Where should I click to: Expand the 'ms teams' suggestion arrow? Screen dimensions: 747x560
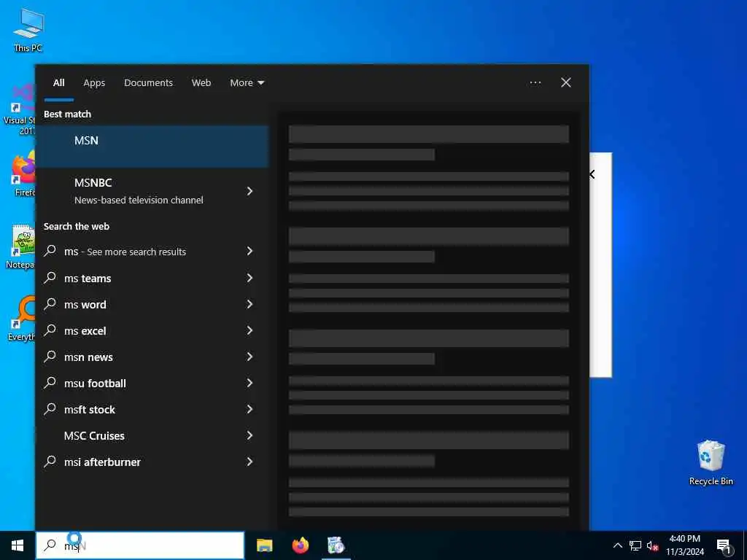pos(249,278)
